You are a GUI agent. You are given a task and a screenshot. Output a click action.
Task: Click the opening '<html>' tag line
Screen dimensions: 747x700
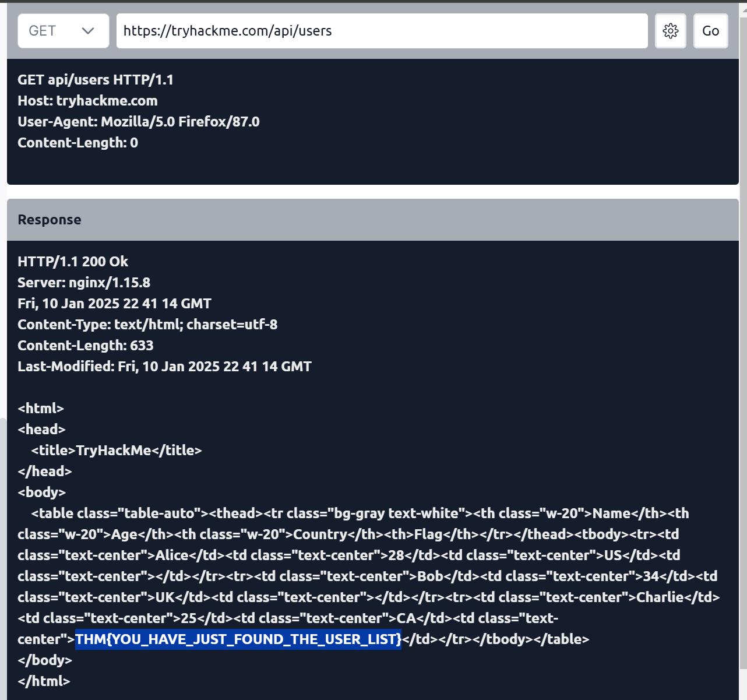click(41, 409)
